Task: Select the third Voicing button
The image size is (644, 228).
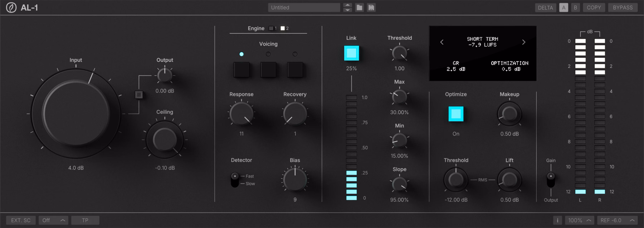Action: 295,70
